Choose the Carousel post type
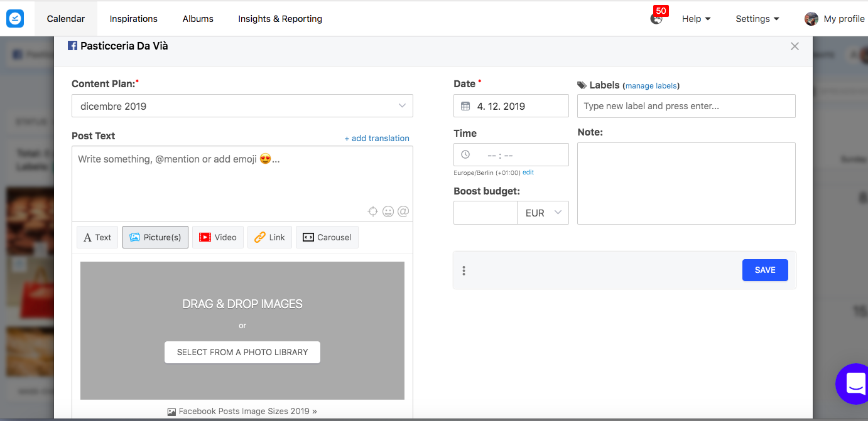Viewport: 868px width, 421px height. coord(327,237)
